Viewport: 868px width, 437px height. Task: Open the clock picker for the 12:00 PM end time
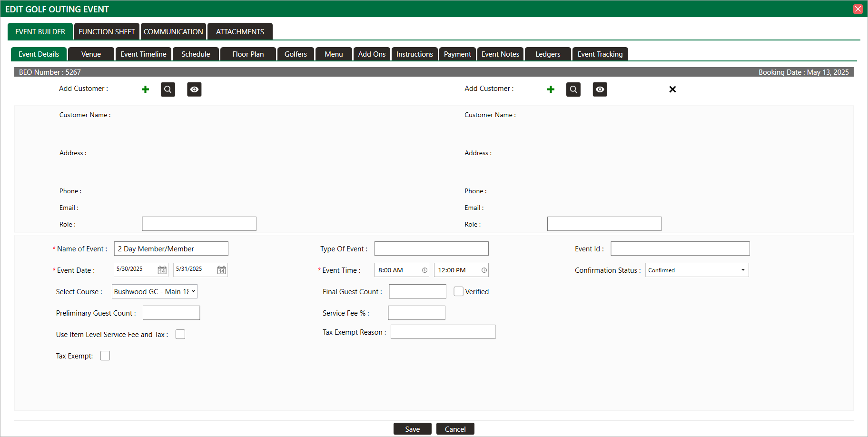click(x=484, y=270)
